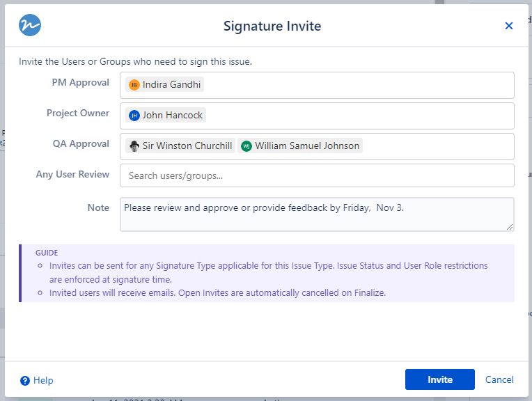Click William Samuel Johnson's green avatar
This screenshot has height=401, width=532.
[247, 146]
